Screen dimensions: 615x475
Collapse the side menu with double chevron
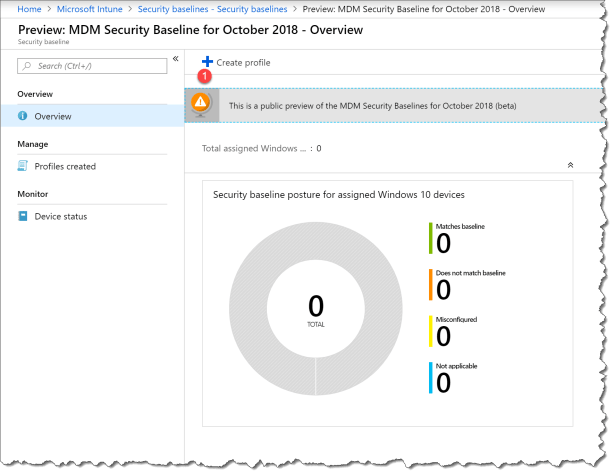point(176,58)
